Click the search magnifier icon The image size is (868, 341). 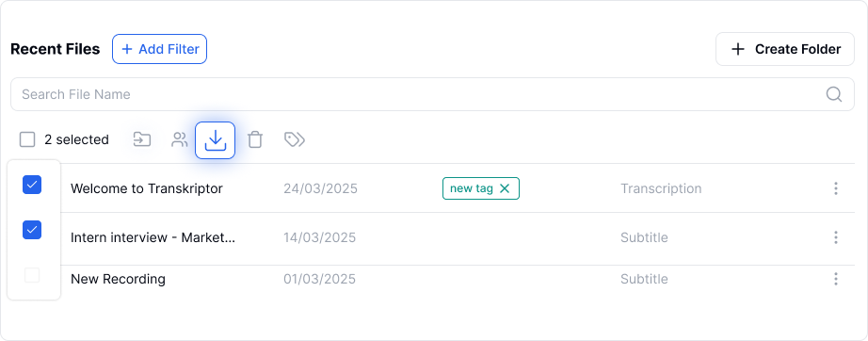(x=834, y=94)
